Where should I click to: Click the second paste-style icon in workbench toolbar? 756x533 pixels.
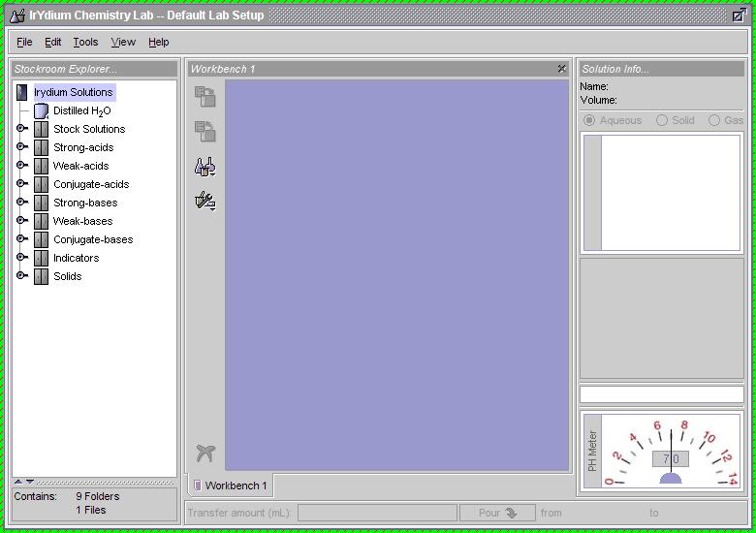[x=205, y=131]
